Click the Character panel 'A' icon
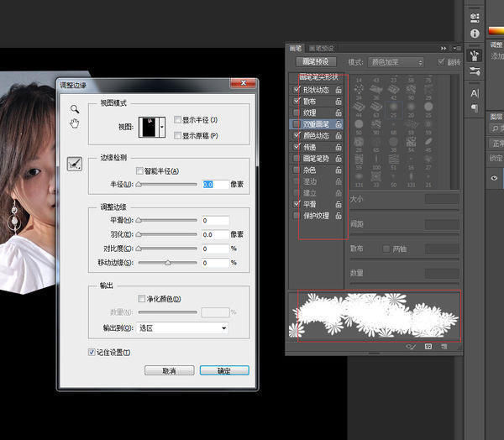Viewport: 504px width, 440px height. click(x=475, y=92)
